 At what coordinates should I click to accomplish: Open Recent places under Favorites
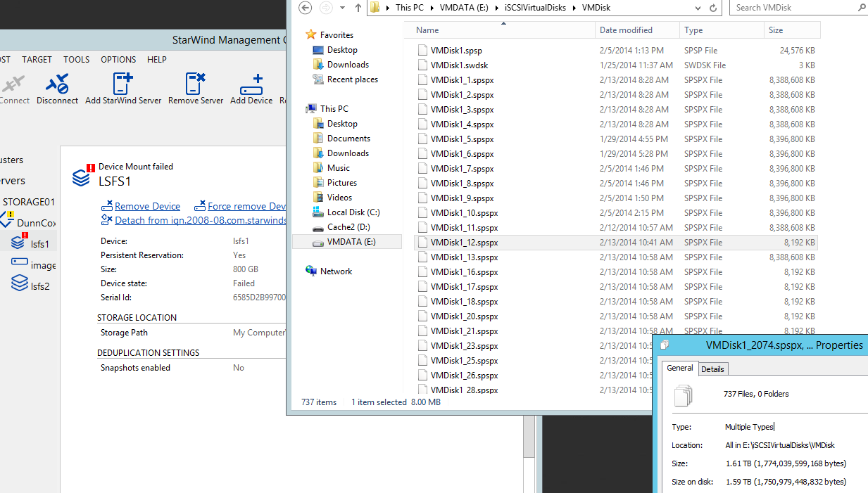coord(353,79)
